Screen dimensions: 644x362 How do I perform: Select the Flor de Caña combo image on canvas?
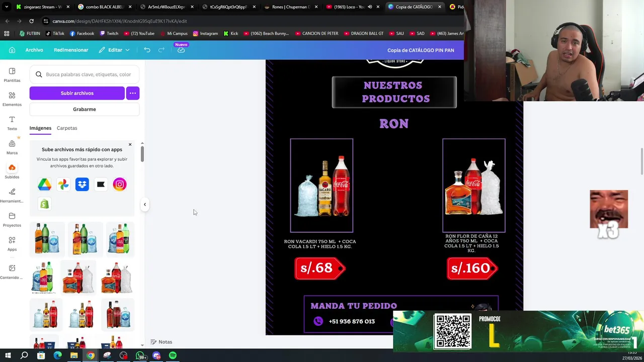tap(474, 186)
